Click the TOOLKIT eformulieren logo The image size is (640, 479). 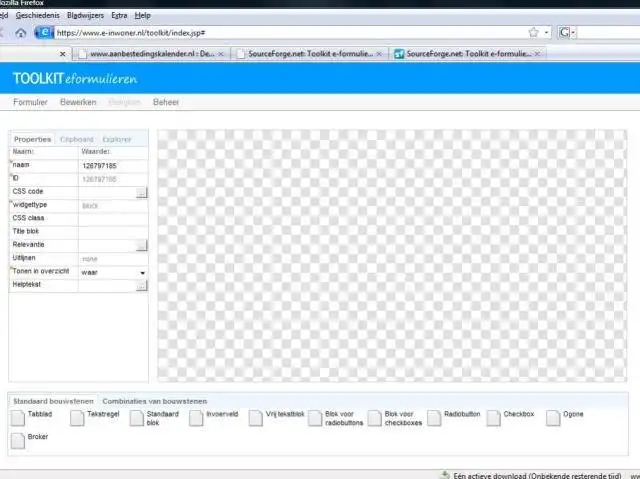pyautogui.click(x=75, y=78)
